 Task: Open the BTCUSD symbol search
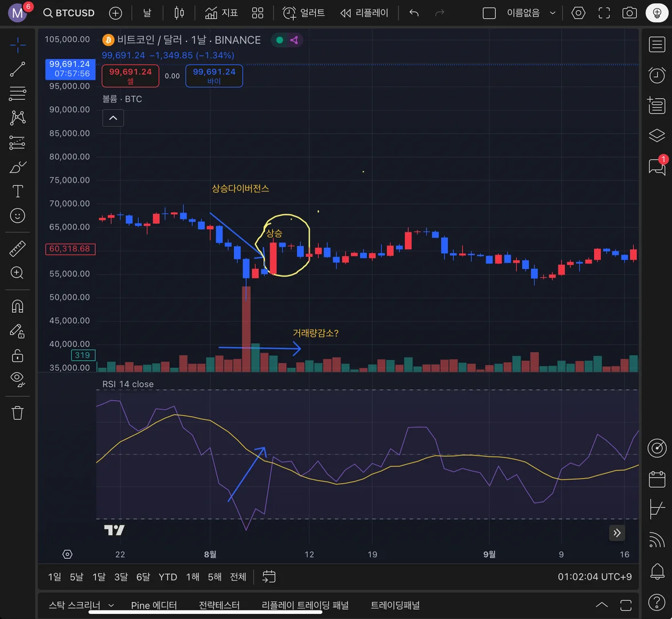[x=69, y=13]
